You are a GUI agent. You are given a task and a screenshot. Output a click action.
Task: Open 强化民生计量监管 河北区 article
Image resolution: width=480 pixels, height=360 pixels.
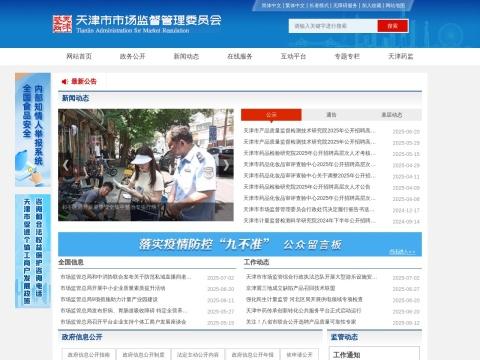(x=304, y=299)
